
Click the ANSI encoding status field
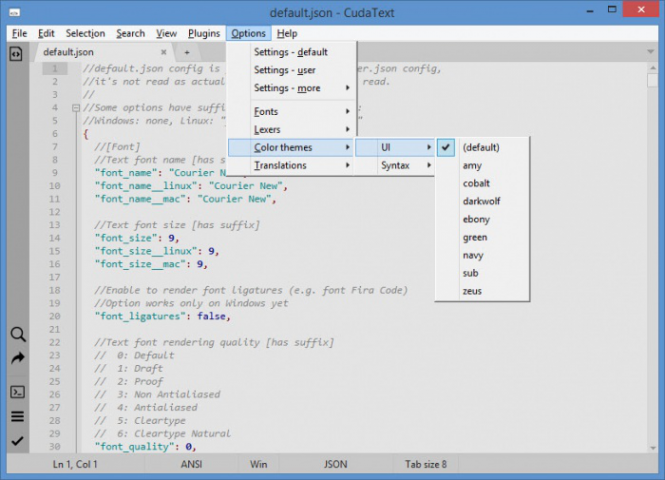191,464
